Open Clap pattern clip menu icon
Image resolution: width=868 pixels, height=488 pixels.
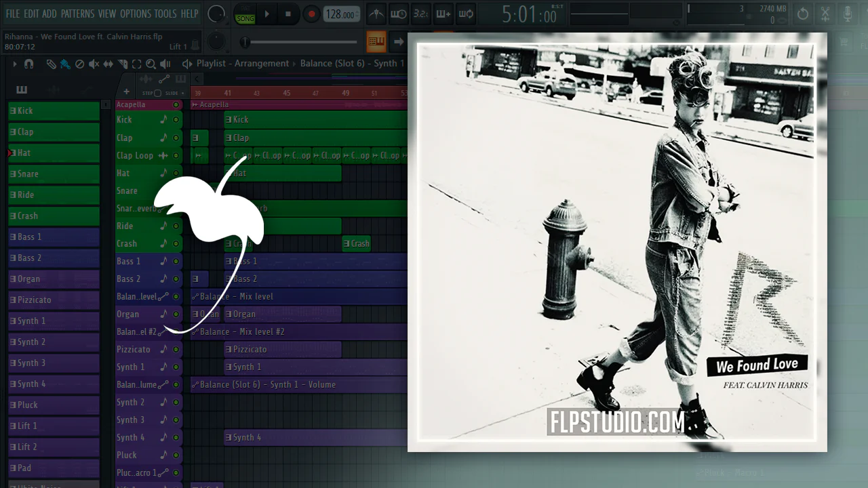tap(229, 138)
